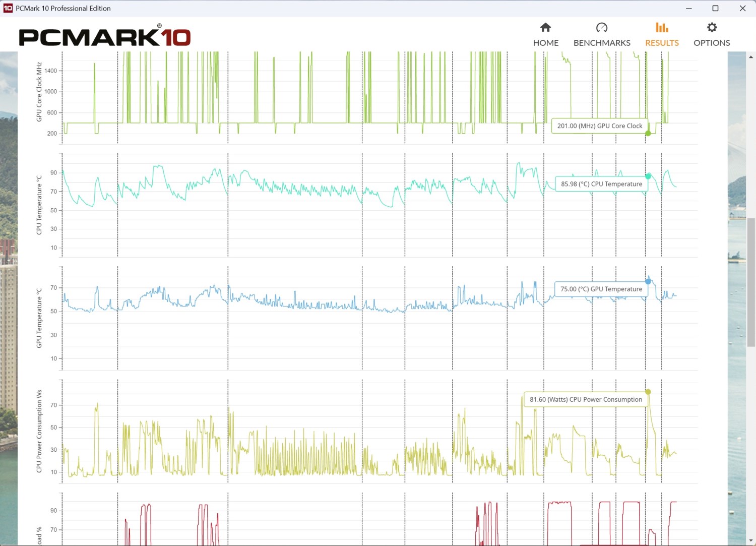This screenshot has height=546, width=756.
Task: Open the BENCHMARKS gauge section
Action: pos(602,34)
